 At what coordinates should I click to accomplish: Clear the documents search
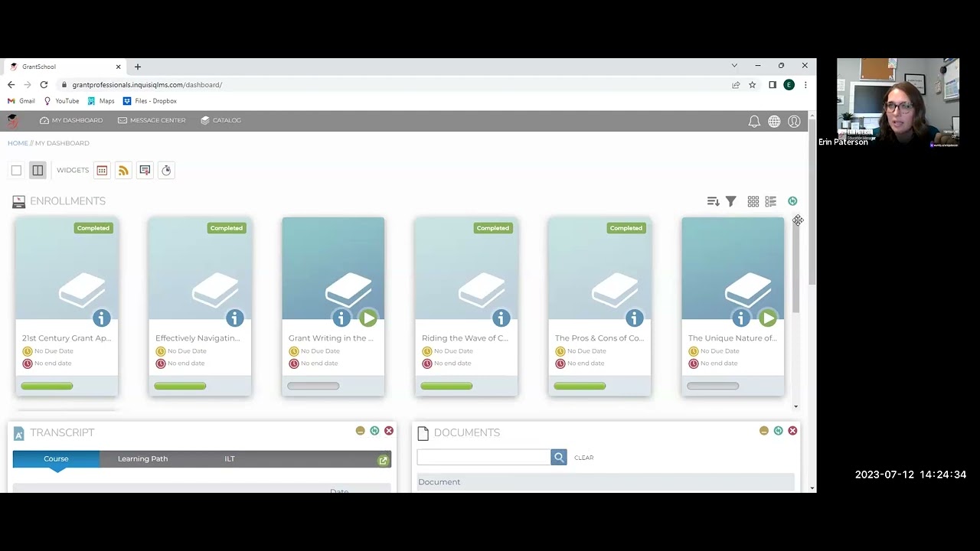[x=583, y=458]
